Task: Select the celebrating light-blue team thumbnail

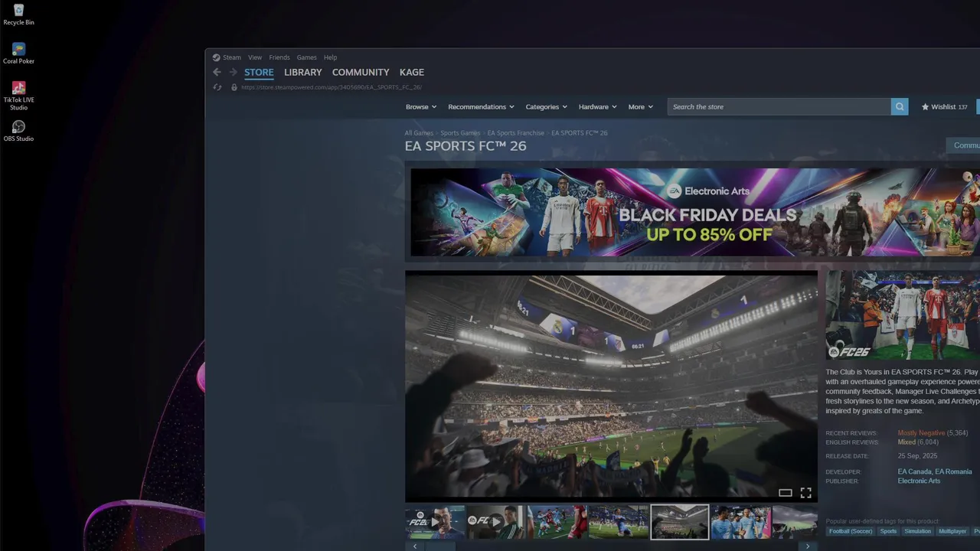Action: (x=741, y=522)
